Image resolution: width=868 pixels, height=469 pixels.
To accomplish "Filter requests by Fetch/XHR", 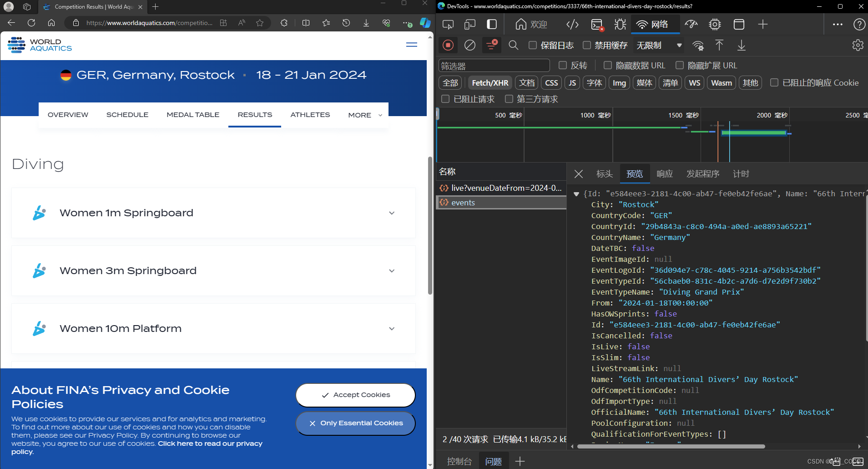I will coord(490,83).
